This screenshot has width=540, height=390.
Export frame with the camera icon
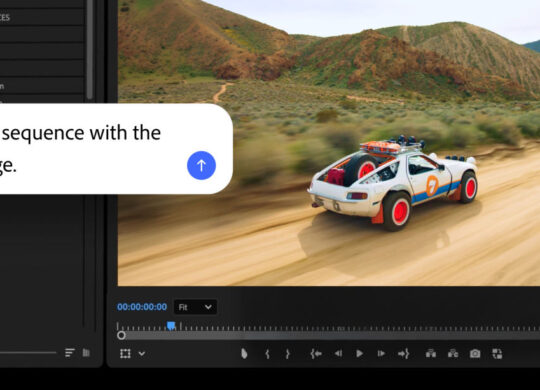point(475,353)
